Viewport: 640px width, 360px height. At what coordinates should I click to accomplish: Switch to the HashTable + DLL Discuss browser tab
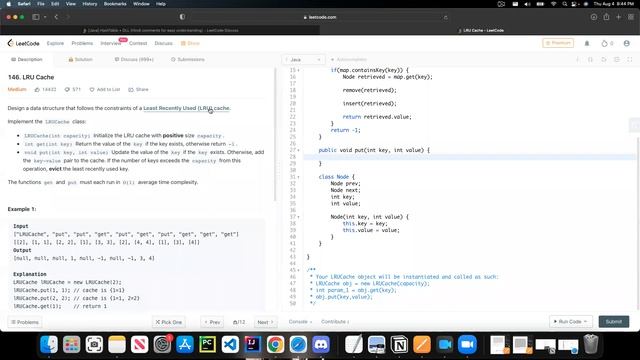click(160, 30)
